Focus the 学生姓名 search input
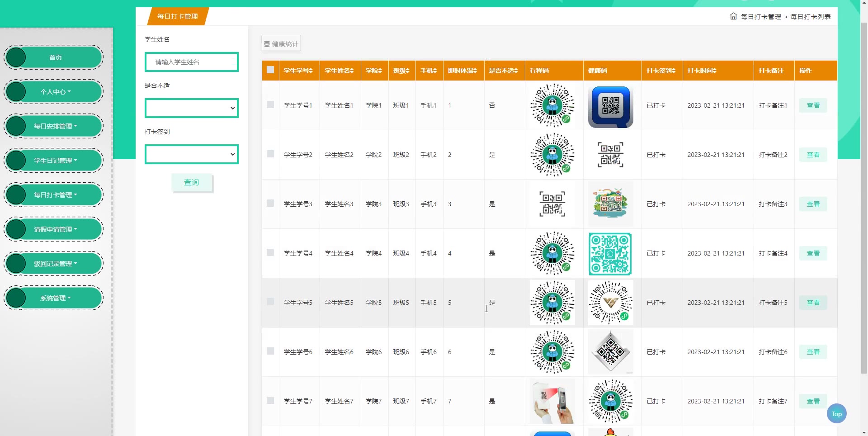Viewport: 868px width, 436px height. click(192, 62)
